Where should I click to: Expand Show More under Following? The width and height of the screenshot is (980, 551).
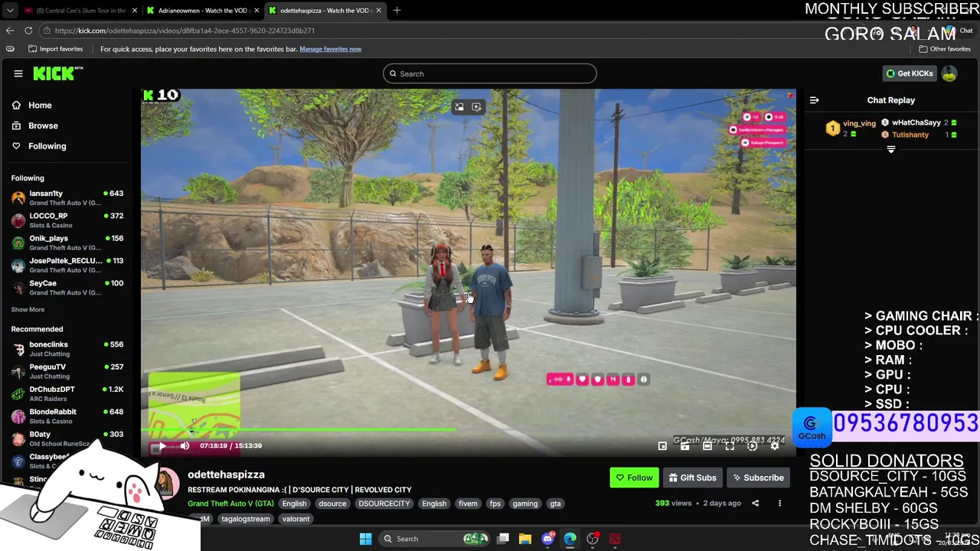coord(28,309)
